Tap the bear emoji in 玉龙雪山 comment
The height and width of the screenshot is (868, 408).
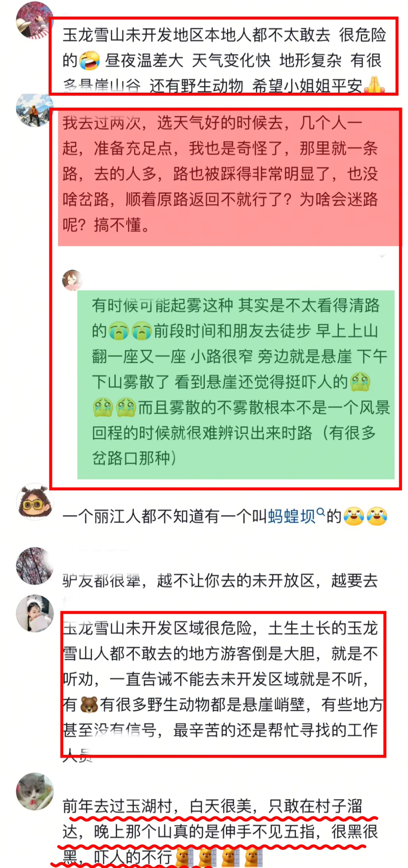(x=89, y=705)
